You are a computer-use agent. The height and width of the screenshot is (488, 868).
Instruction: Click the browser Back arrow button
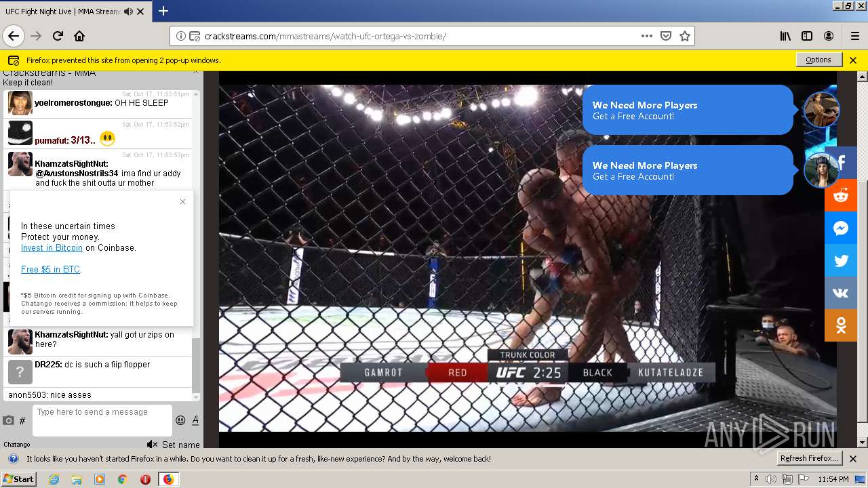coord(14,36)
